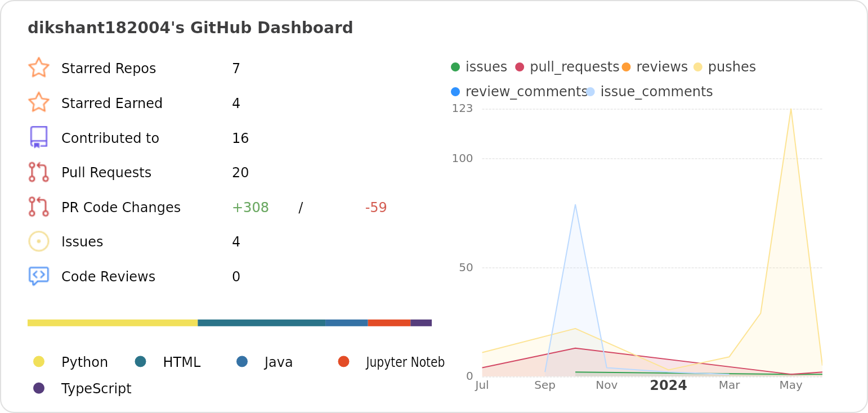Click the 2024 year label on chart axis
The width and height of the screenshot is (868, 413).
tap(668, 385)
